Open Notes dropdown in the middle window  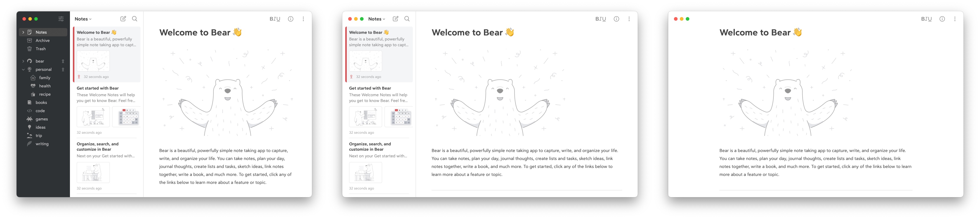376,19
